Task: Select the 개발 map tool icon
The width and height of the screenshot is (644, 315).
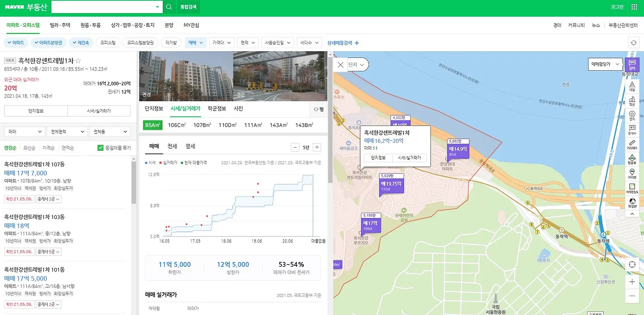Action: [632, 86]
